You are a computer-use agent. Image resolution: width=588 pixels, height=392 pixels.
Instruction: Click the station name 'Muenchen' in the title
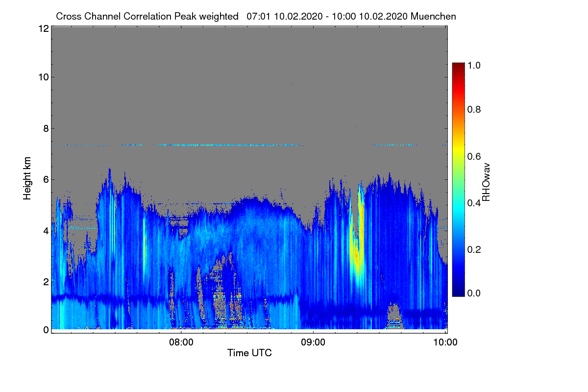click(434, 16)
